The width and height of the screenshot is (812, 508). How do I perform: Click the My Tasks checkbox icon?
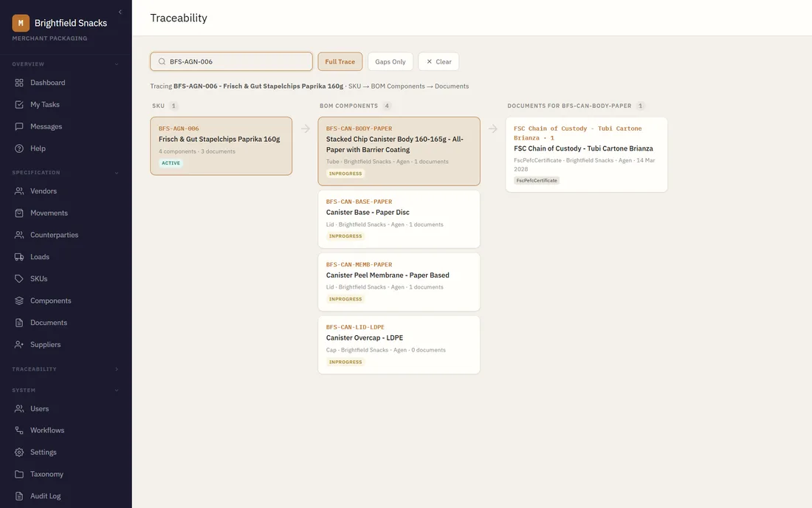point(19,105)
